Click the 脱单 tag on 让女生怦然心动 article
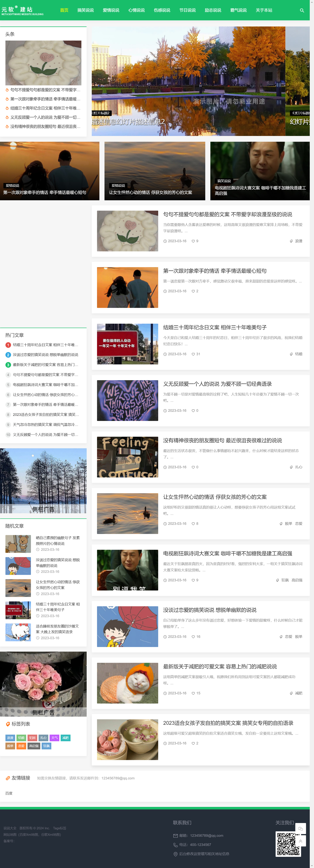 pos(288,524)
